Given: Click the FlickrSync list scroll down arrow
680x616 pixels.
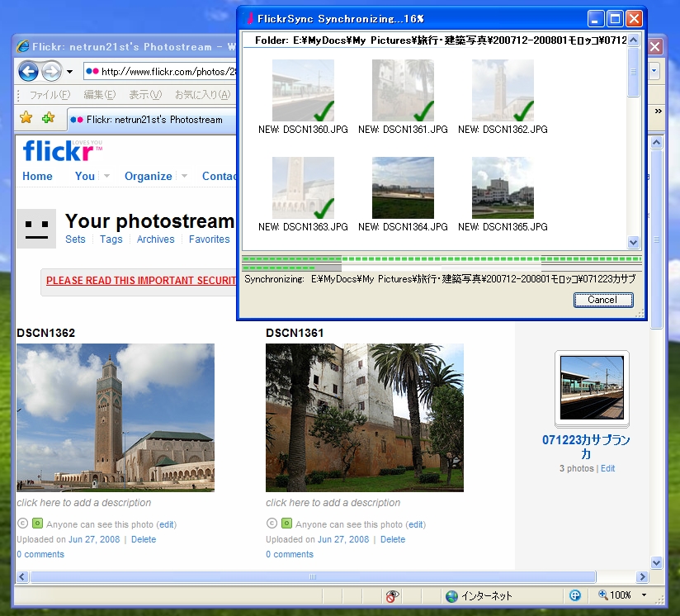Looking at the screenshot, I should tap(633, 243).
